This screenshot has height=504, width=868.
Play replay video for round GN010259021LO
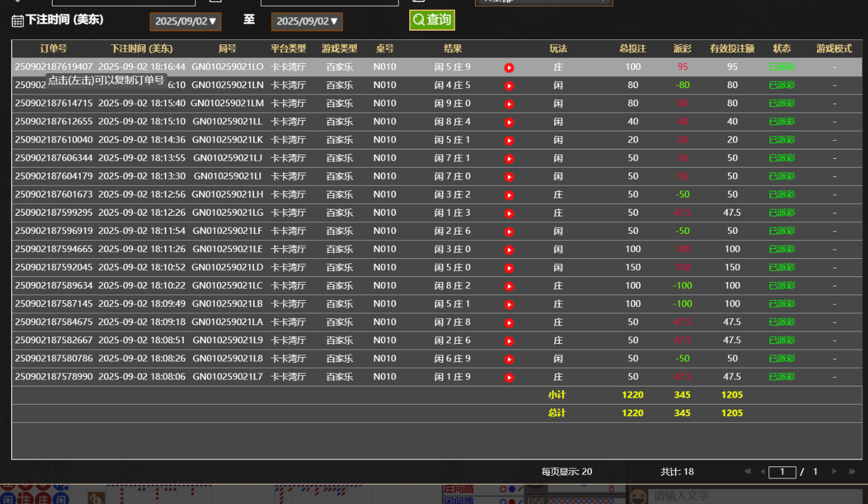(x=509, y=68)
